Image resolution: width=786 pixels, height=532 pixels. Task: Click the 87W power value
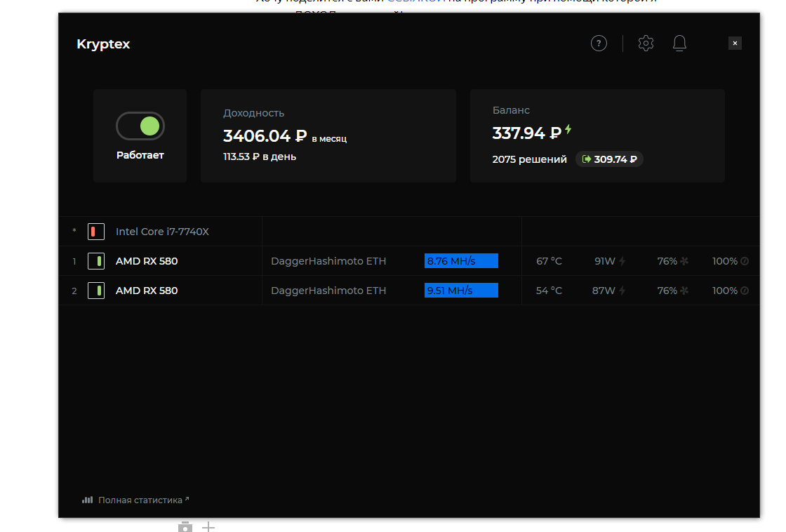coord(604,291)
